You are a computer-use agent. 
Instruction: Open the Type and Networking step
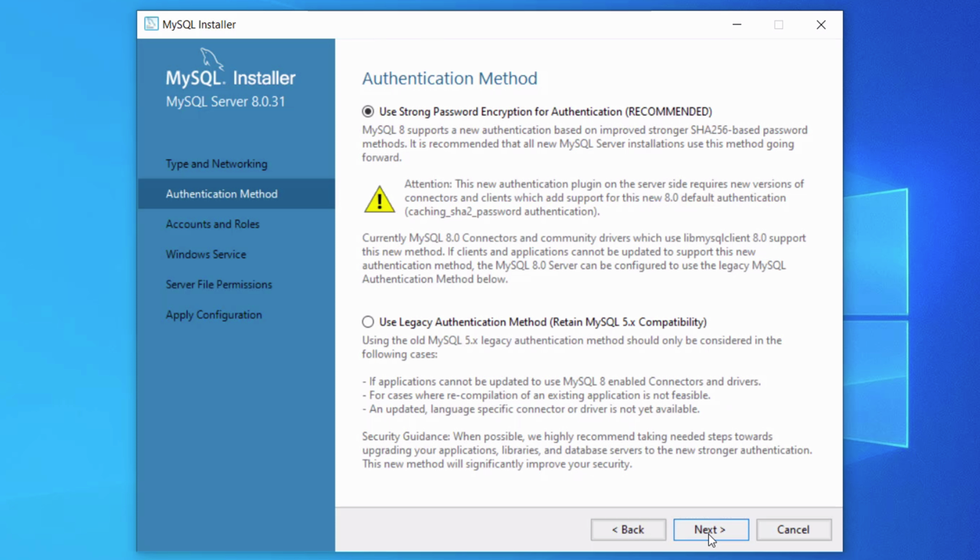pos(217,164)
